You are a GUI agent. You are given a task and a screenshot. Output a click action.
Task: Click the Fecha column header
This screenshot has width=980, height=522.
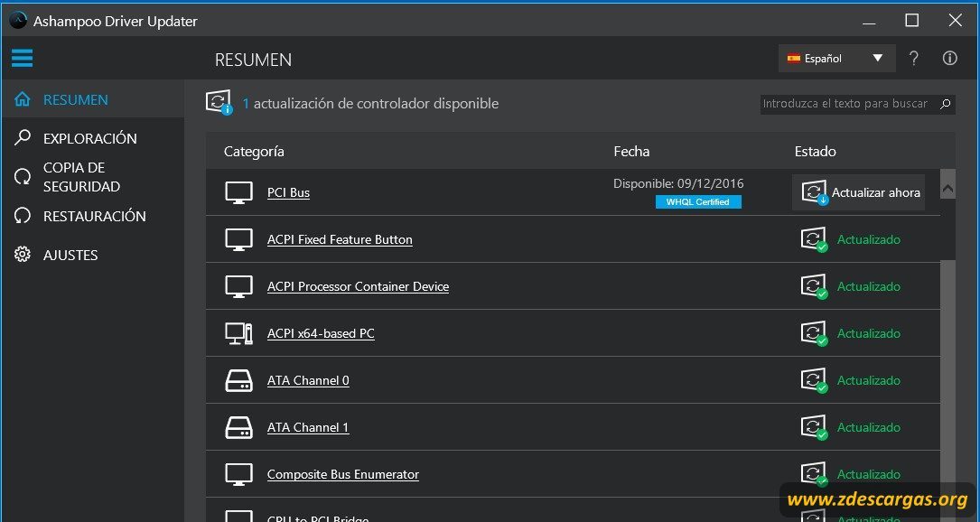631,152
